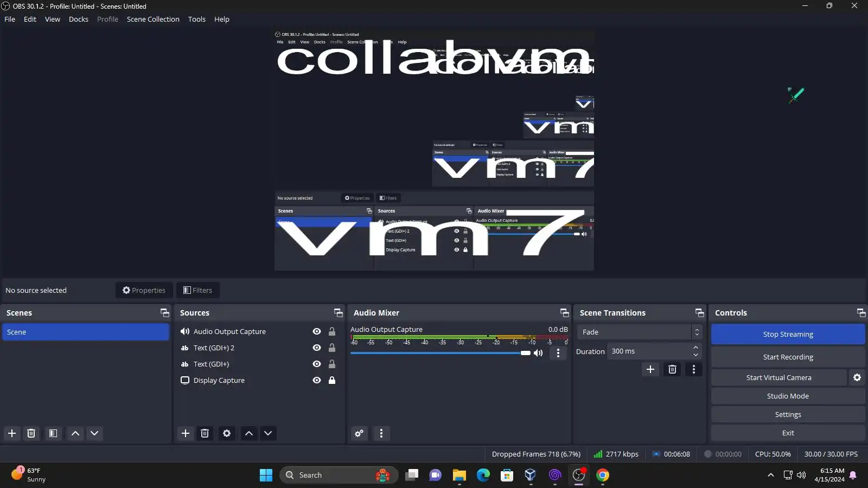This screenshot has height=488, width=868.
Task: Open the Fade transition dropdown
Action: click(640, 332)
